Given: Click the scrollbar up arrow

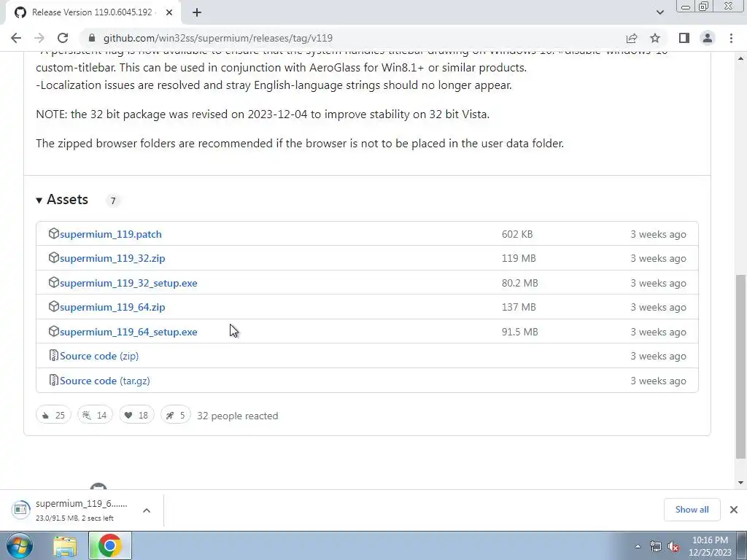Looking at the screenshot, I should coord(741,58).
